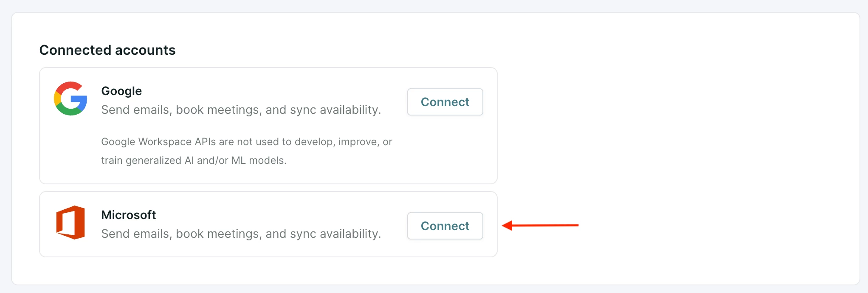Viewport: 868px width, 293px height.
Task: Click the 'Google Workspace APIs are not used' line
Action: coord(247,142)
